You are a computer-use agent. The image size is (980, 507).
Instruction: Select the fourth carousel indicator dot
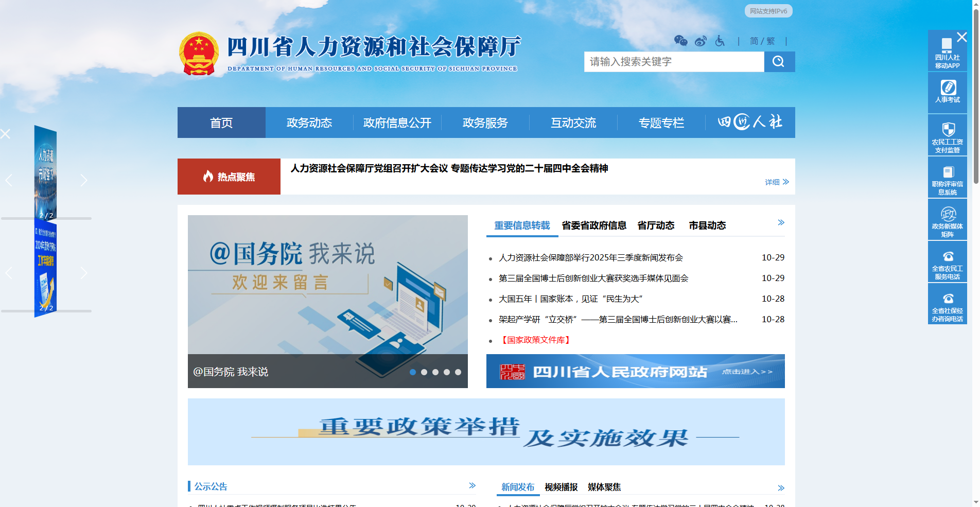click(x=447, y=372)
